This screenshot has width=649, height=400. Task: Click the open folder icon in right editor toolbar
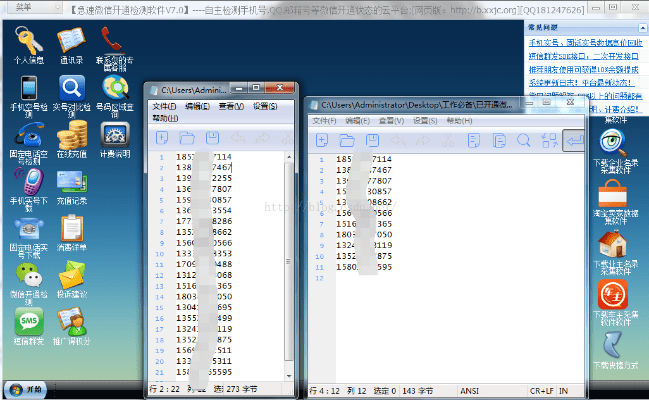tap(347, 140)
